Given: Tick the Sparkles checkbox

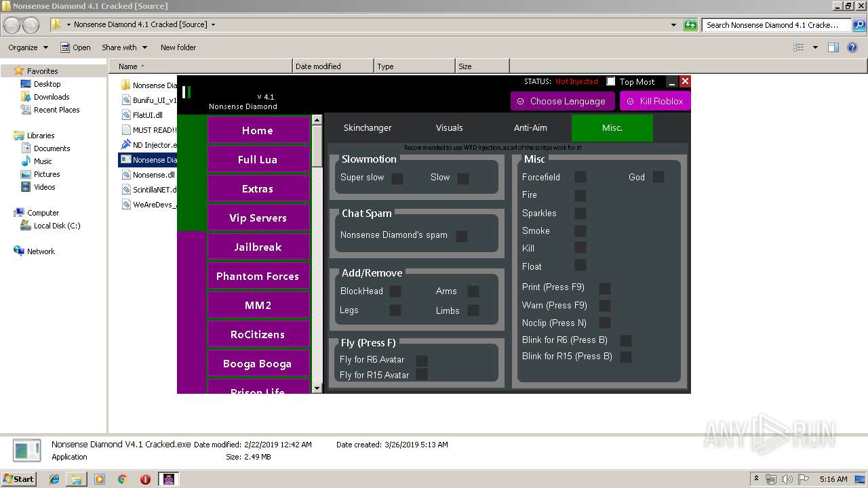Looking at the screenshot, I should 580,213.
